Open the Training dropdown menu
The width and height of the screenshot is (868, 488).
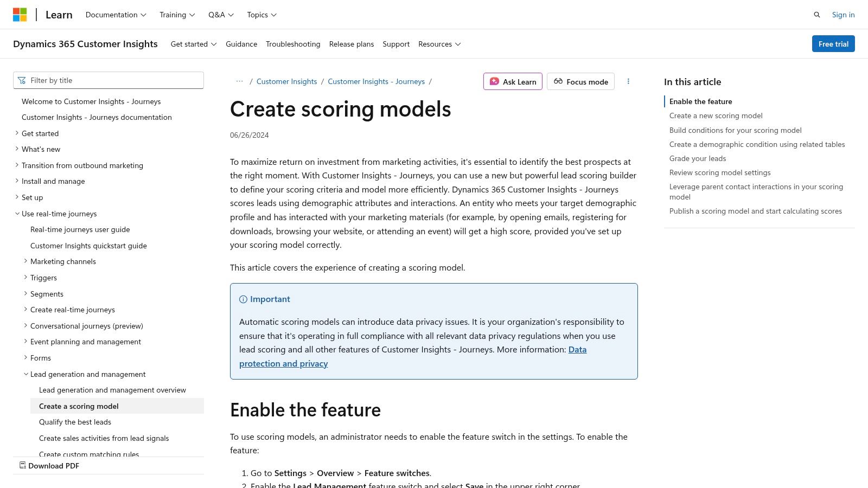177,15
